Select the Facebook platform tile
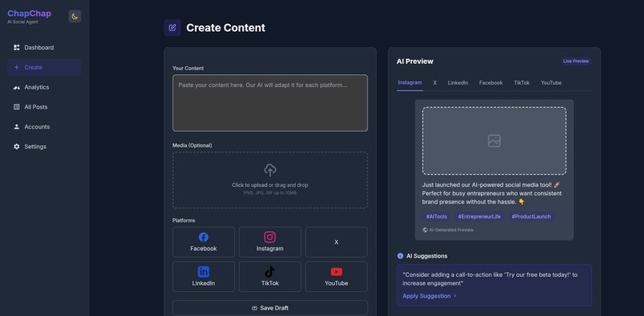The height and width of the screenshot is (316, 644). tap(203, 242)
